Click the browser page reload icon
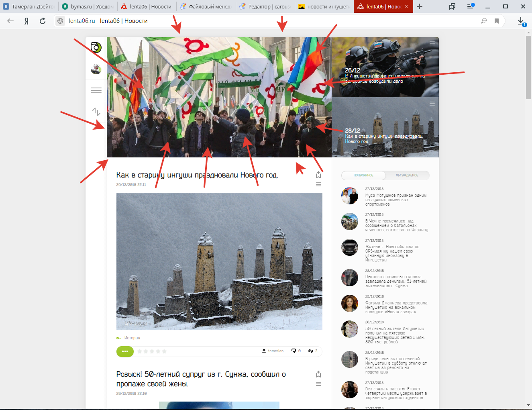Image resolution: width=532 pixels, height=410 pixels. tap(43, 21)
